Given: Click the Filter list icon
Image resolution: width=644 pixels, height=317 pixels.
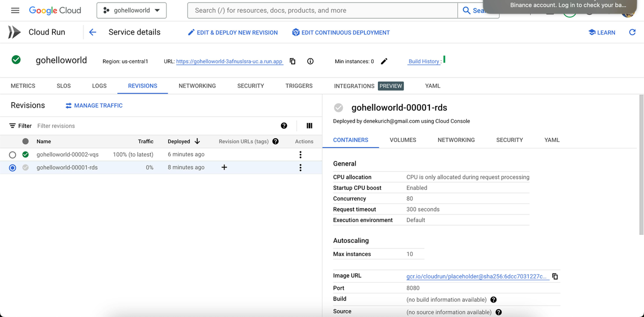Looking at the screenshot, I should [12, 125].
